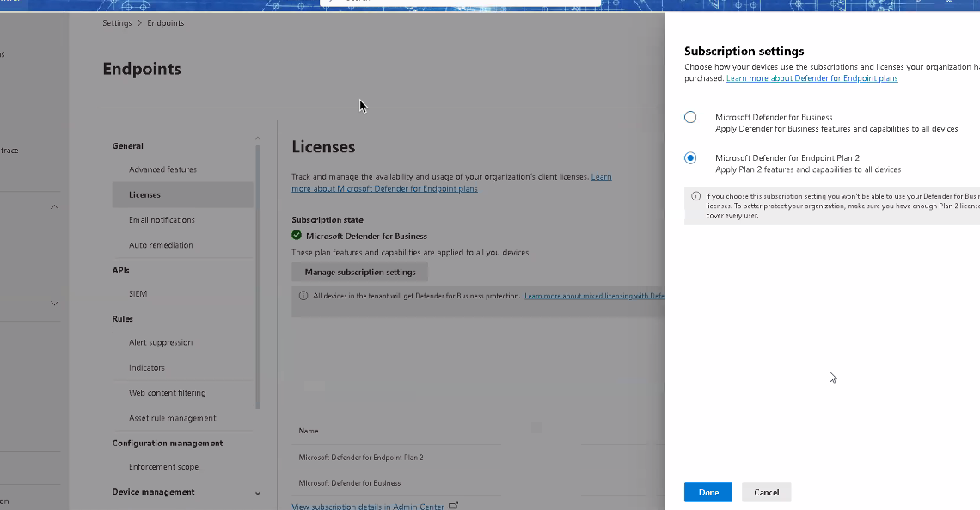
Task: Select Microsoft Defender for Business radio option
Action: (690, 117)
